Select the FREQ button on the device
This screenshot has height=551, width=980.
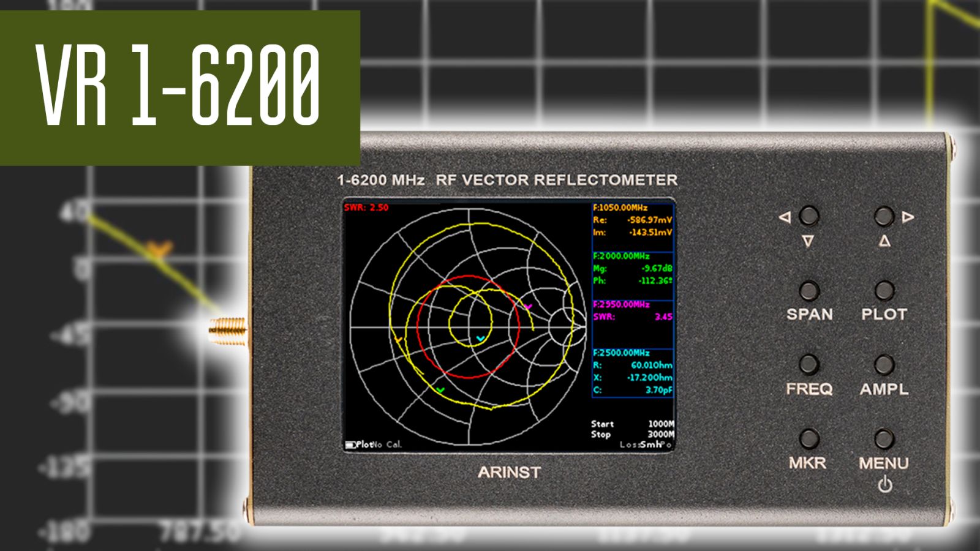[x=809, y=364]
